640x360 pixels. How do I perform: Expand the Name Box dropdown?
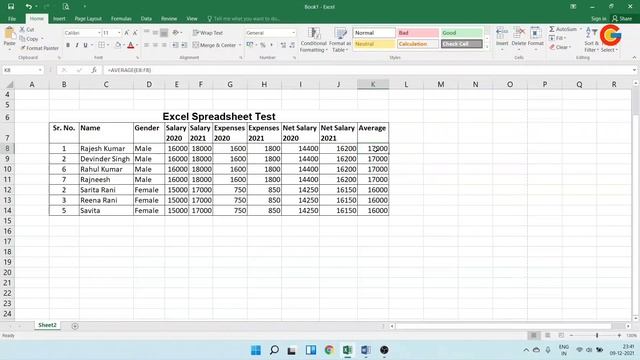coord(40,70)
